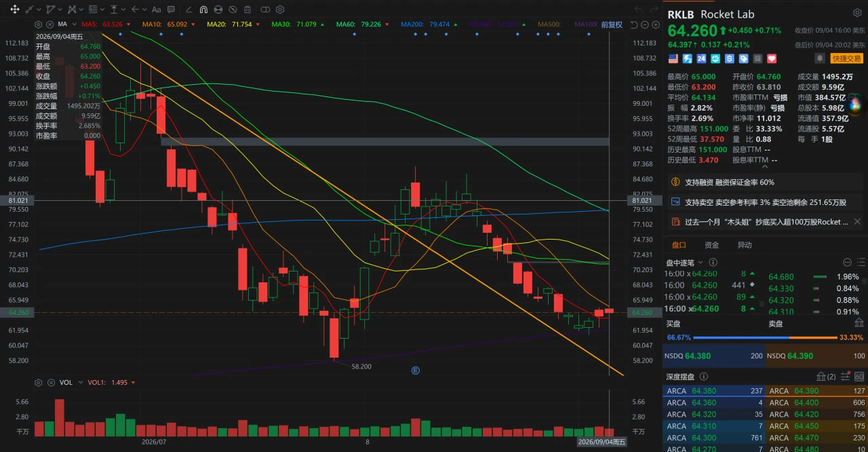868x452 pixels.
Task: Expand the MA5 line options arrow
Action: pos(129,24)
